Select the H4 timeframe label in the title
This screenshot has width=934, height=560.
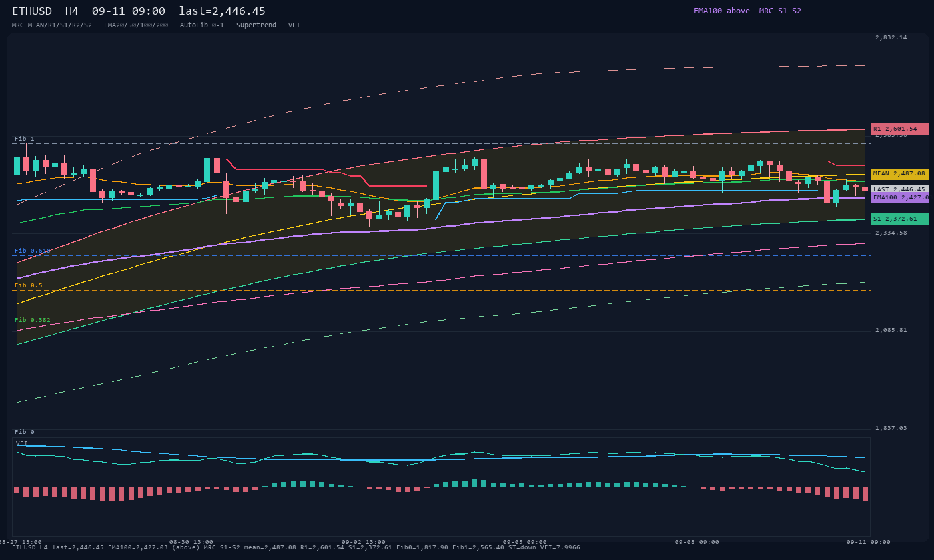[72, 11]
